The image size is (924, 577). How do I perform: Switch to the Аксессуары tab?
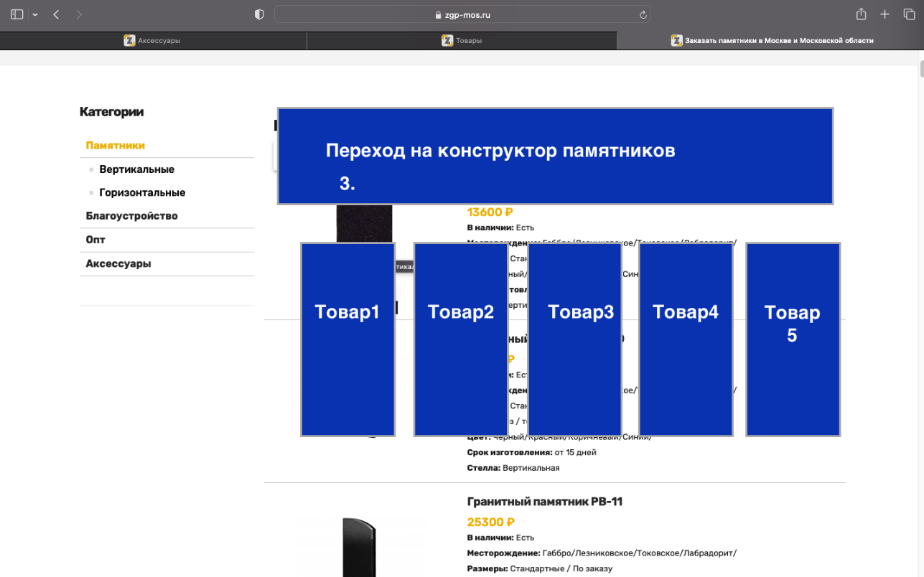coord(153,41)
